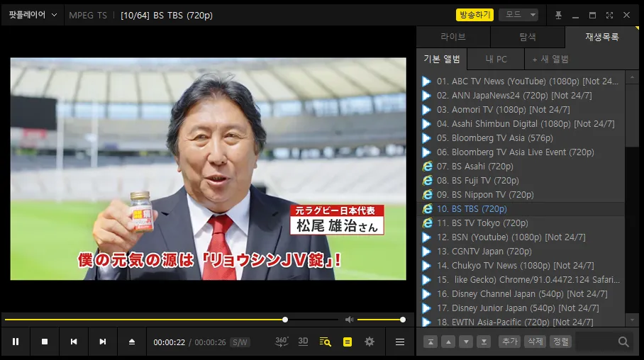Click the 정렬 button

pyautogui.click(x=560, y=342)
